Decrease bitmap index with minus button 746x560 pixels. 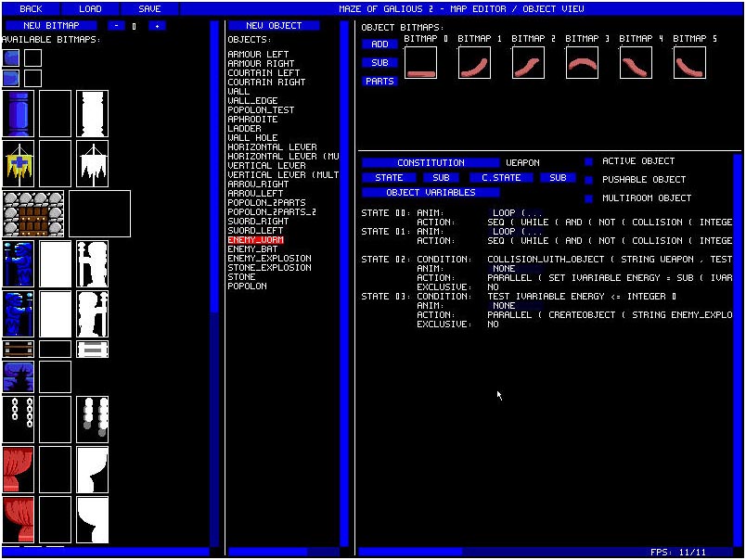click(116, 26)
